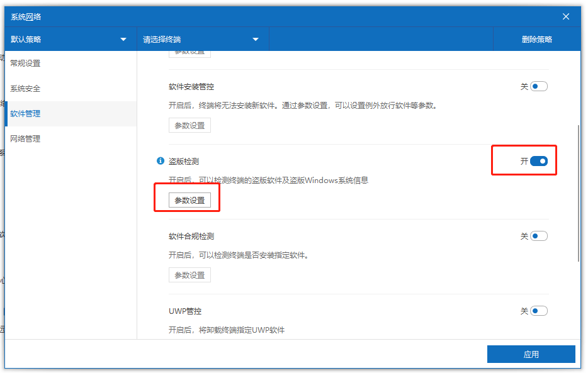Click description 开启后，将卸载终端指定UWP软件
Viewport: 588px width, 373px height.
[x=227, y=330]
